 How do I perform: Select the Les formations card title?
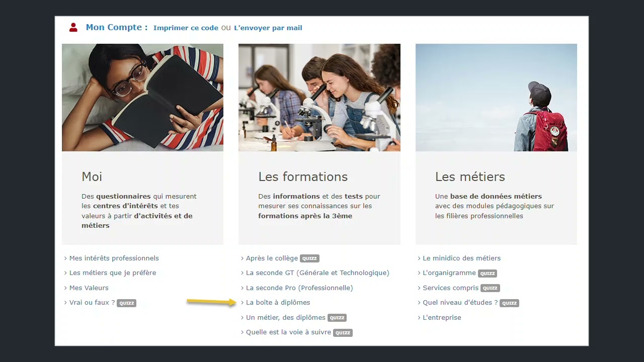click(x=303, y=177)
